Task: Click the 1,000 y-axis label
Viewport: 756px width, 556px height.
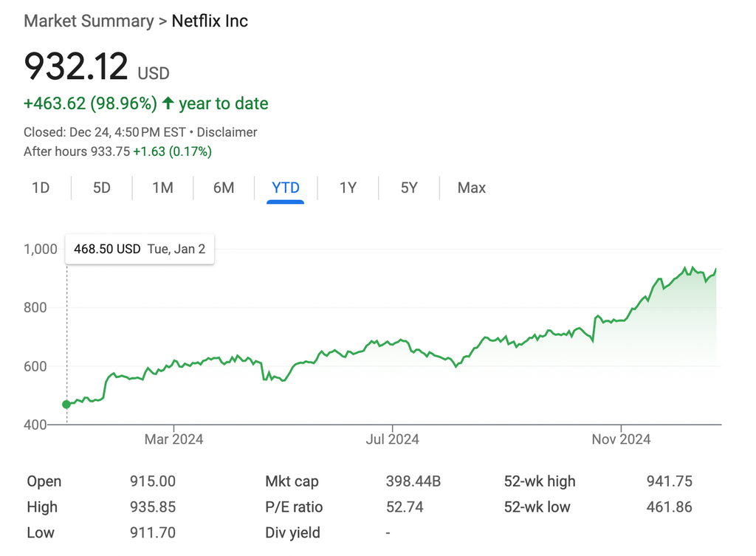Action: 41,250
